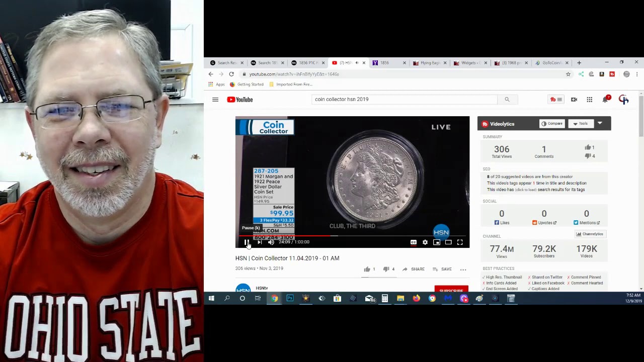Open more actions ellipsis under video
Image resolution: width=644 pixels, height=362 pixels.
pyautogui.click(x=463, y=269)
